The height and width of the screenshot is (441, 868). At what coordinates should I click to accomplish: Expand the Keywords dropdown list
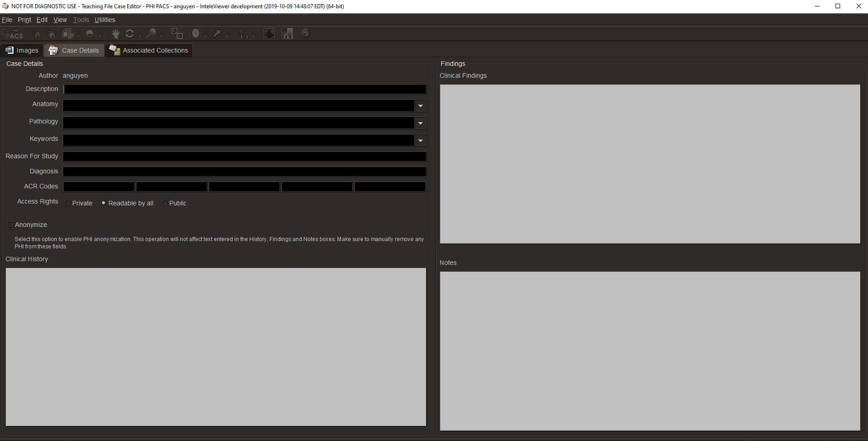coord(420,141)
